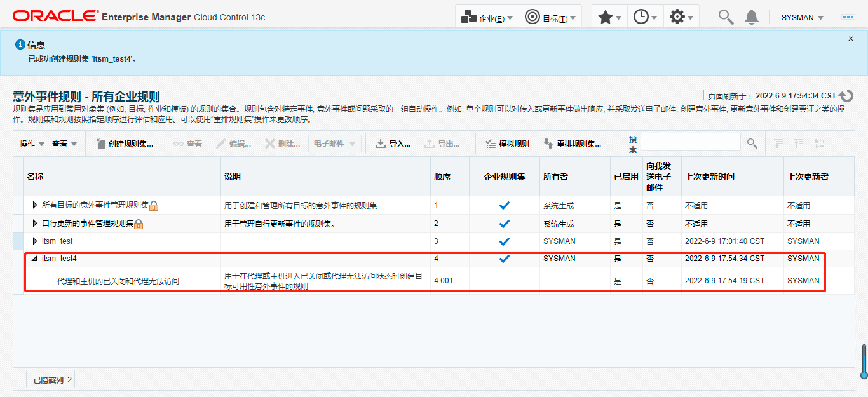868x397 pixels.
Task: Click the global search magnifier icon
Action: tap(726, 17)
